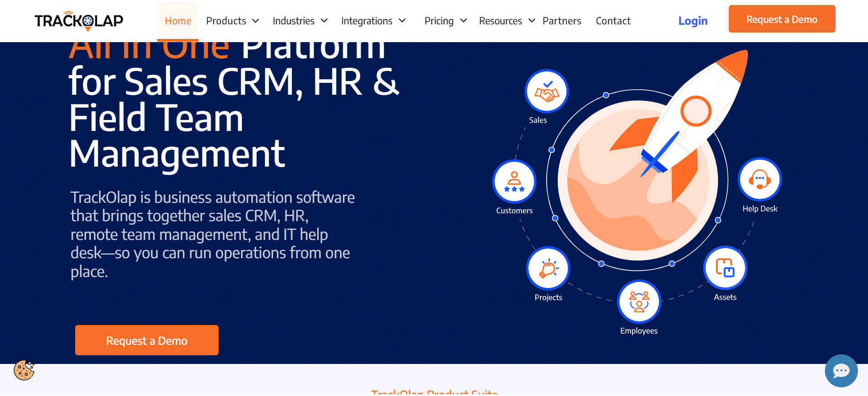Visit the Partners page
Screen dimensions: 868x396
[562, 21]
